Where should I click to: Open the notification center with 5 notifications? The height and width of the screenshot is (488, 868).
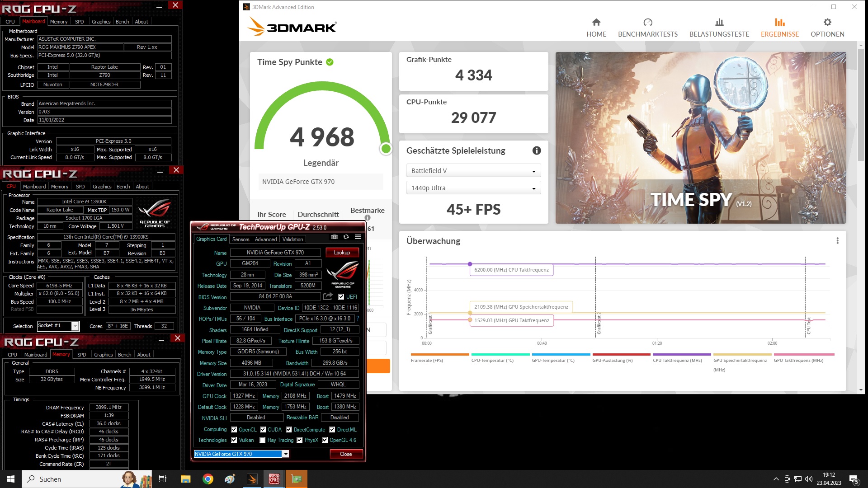coord(854,479)
